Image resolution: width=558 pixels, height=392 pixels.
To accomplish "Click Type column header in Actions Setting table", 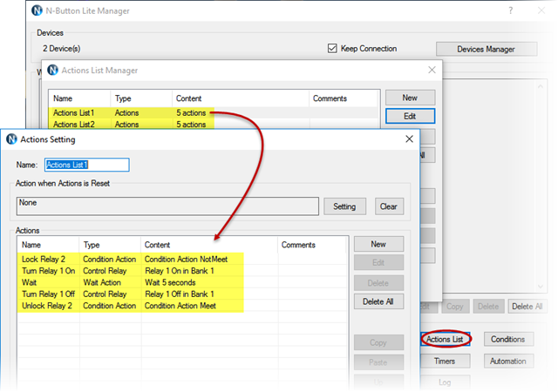I will point(110,245).
